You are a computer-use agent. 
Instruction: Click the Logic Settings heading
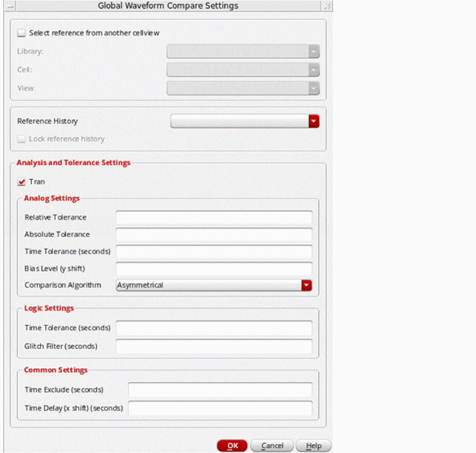pyautogui.click(x=49, y=308)
